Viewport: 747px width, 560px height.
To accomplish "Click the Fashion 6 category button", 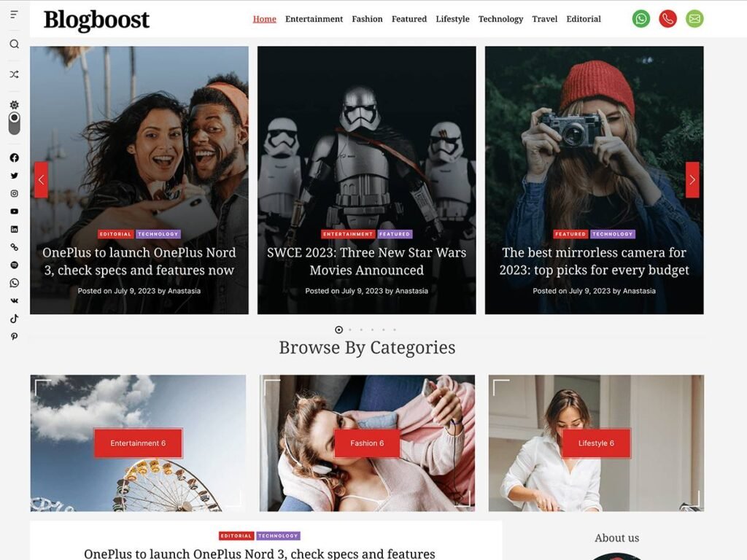I will pyautogui.click(x=367, y=443).
